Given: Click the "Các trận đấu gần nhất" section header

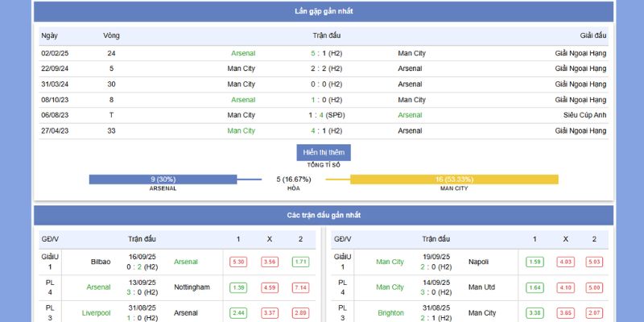Looking at the screenshot, I should coord(324,215).
